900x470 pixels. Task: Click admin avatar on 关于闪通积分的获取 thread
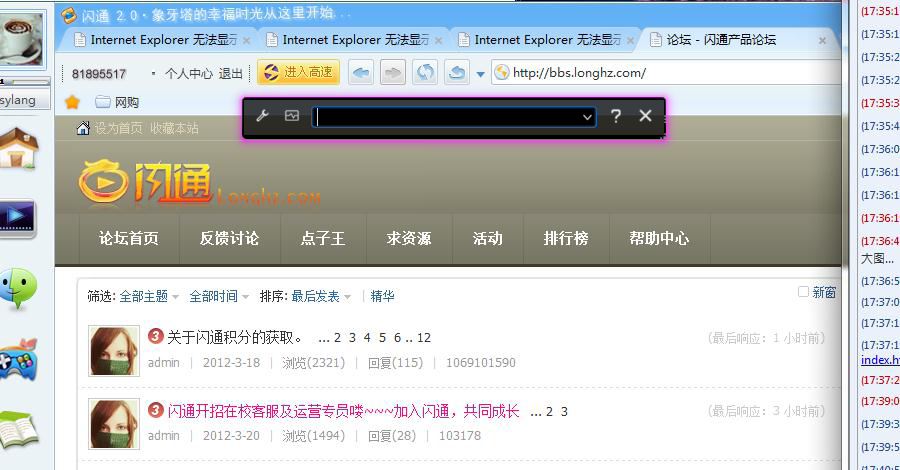tap(114, 351)
